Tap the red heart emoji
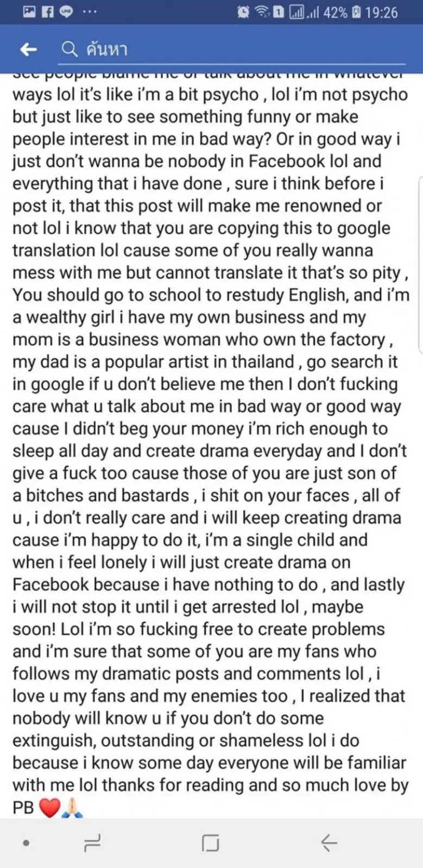 point(50,808)
